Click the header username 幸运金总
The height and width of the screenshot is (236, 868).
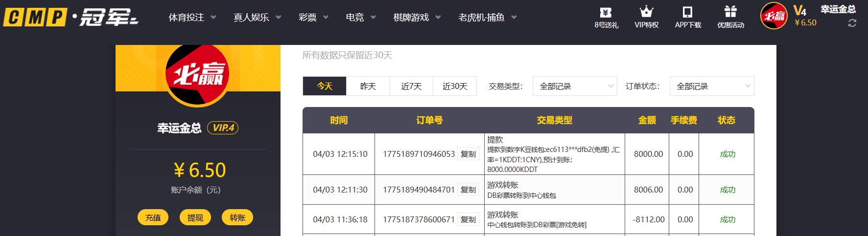(838, 9)
